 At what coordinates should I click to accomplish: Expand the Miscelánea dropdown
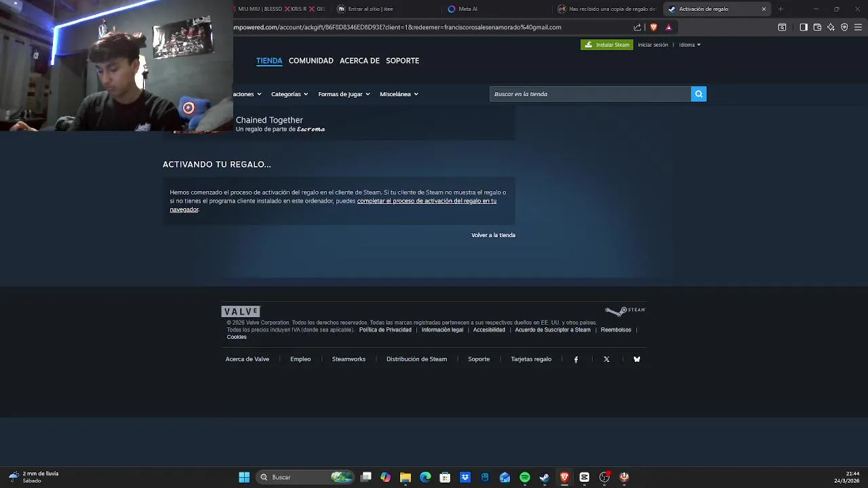(x=399, y=94)
